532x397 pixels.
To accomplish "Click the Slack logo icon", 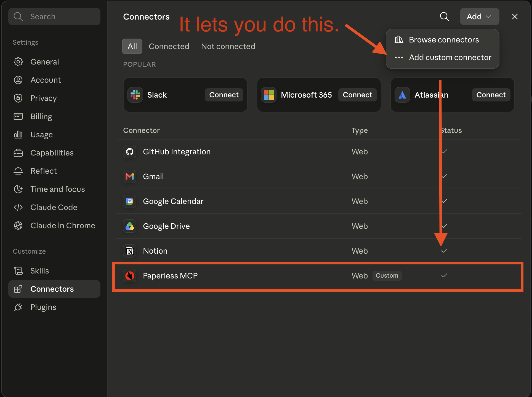I will (135, 95).
